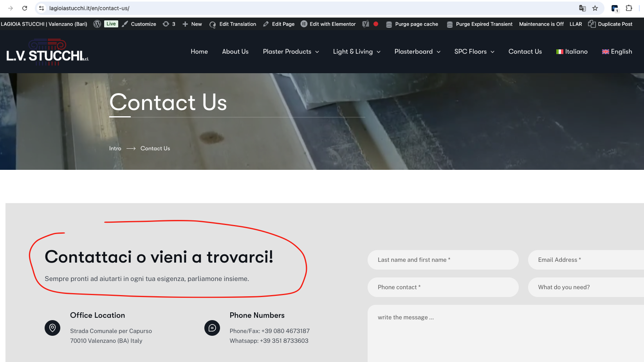Click the phone numbers chat bubble icon

click(212, 328)
